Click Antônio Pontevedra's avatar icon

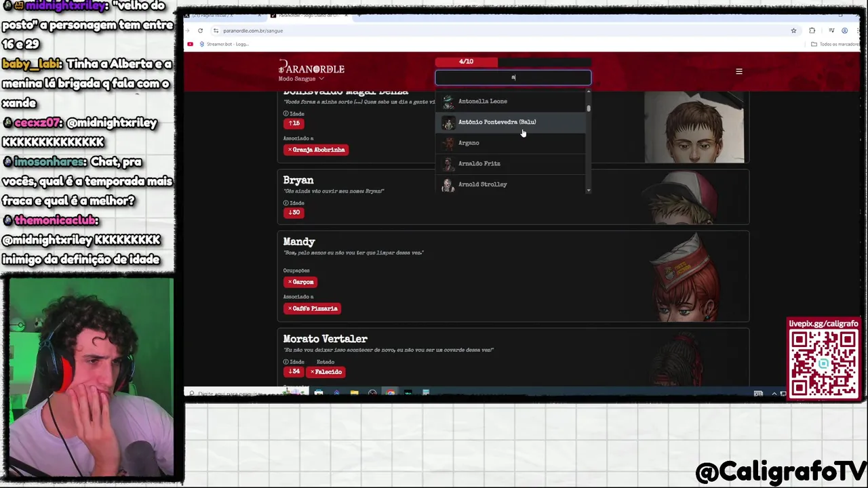click(x=448, y=123)
